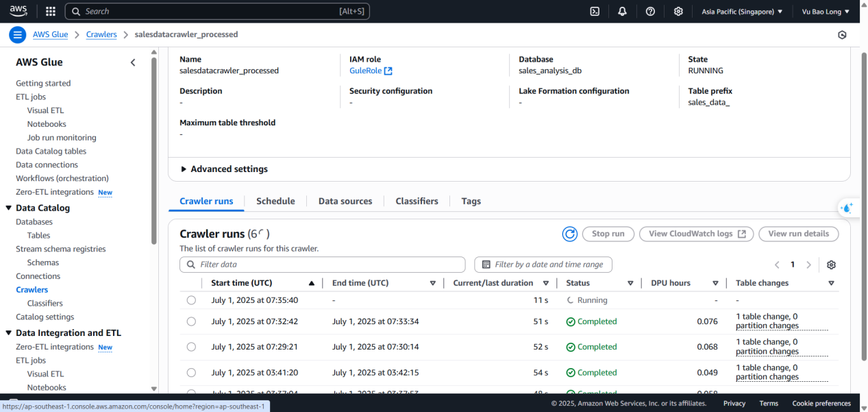Click sales_analysis_db database value
This screenshot has height=412, width=868.
coord(550,71)
